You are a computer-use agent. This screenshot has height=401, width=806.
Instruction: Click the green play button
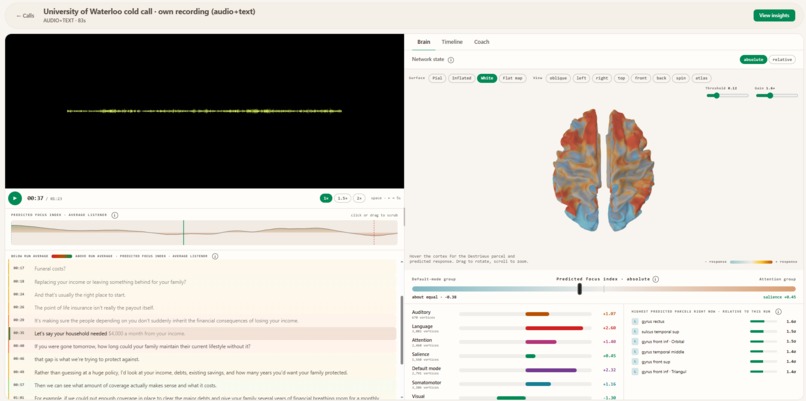point(15,198)
